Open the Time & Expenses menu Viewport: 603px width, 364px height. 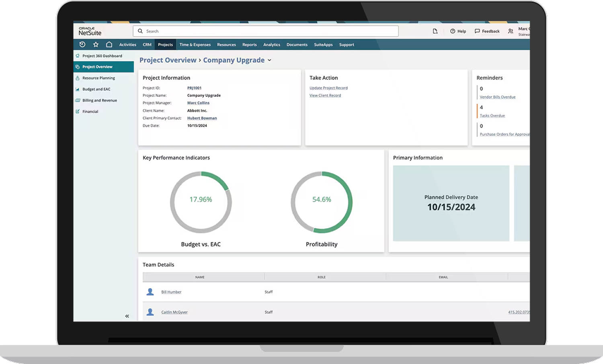click(x=195, y=45)
